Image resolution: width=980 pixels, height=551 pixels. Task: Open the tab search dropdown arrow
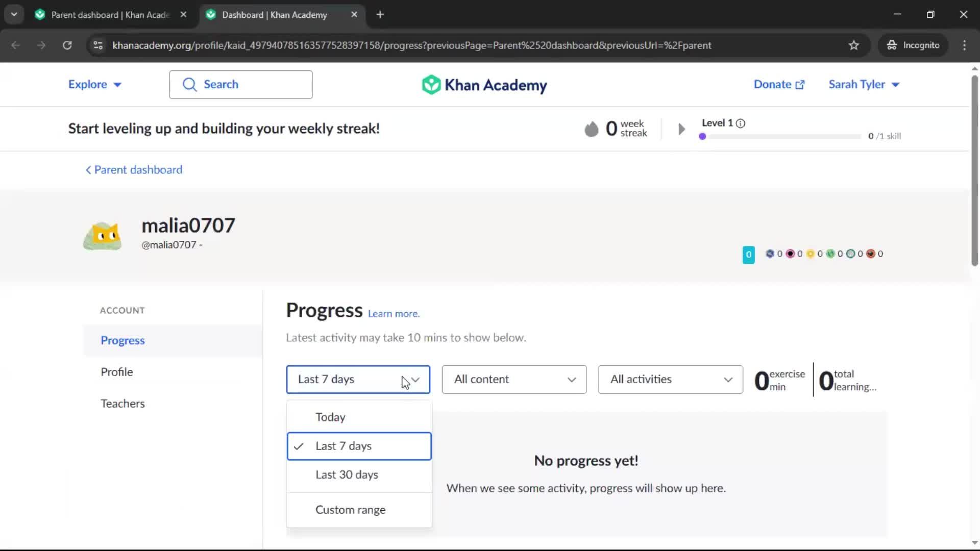click(14, 15)
